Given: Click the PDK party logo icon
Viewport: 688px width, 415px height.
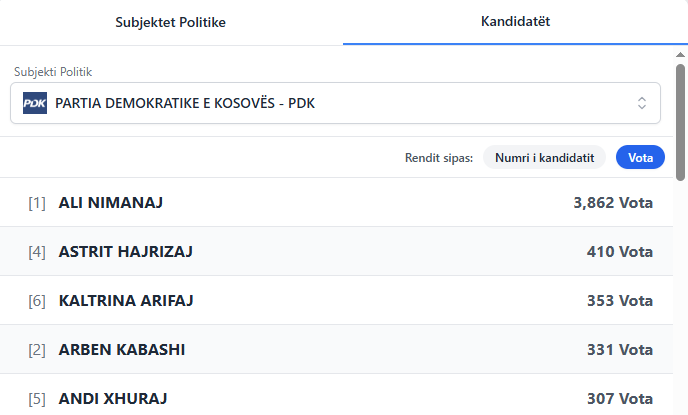Looking at the screenshot, I should pos(35,103).
